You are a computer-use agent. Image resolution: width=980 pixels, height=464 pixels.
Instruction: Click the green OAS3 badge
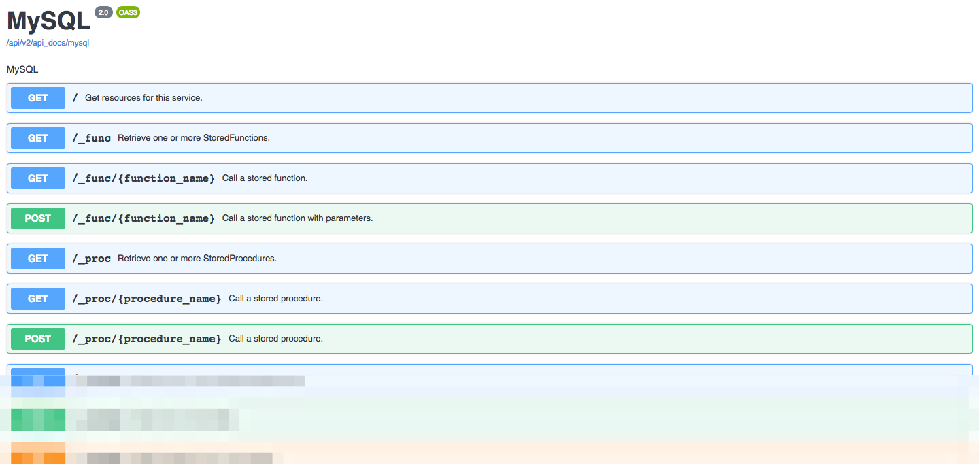click(128, 12)
